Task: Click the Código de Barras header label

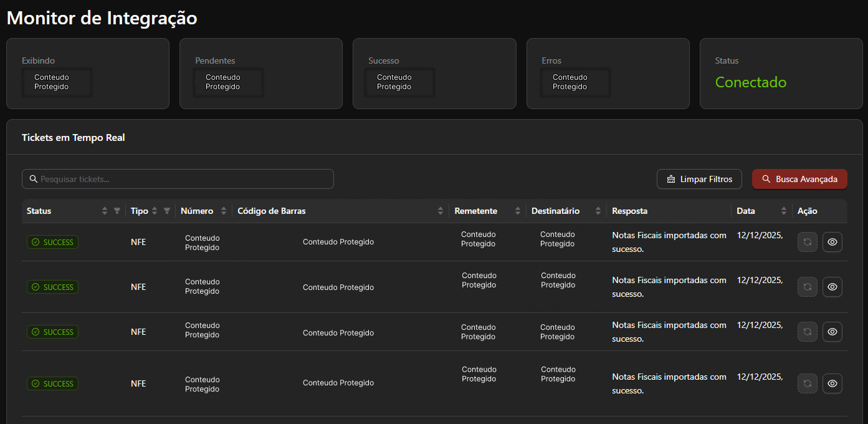Action: click(272, 211)
